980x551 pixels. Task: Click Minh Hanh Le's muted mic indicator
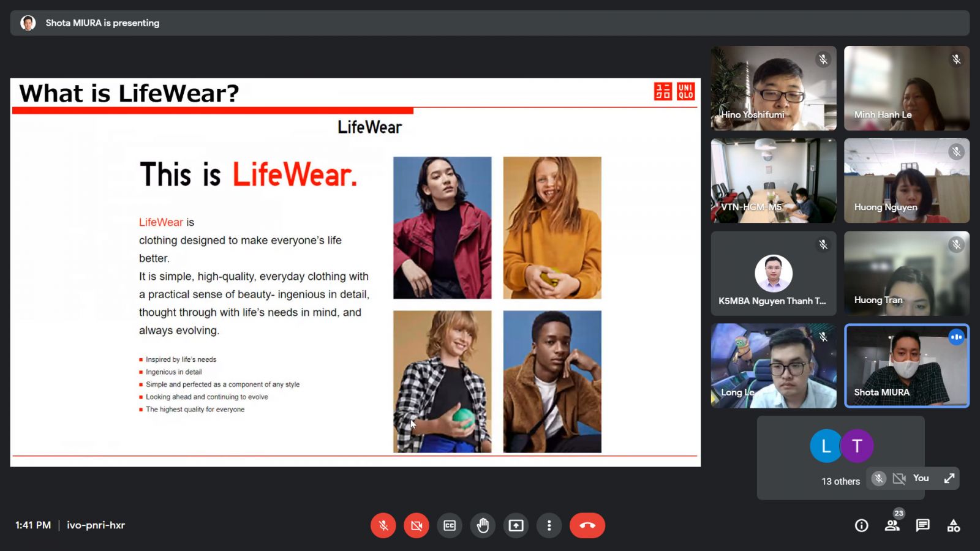click(x=956, y=59)
